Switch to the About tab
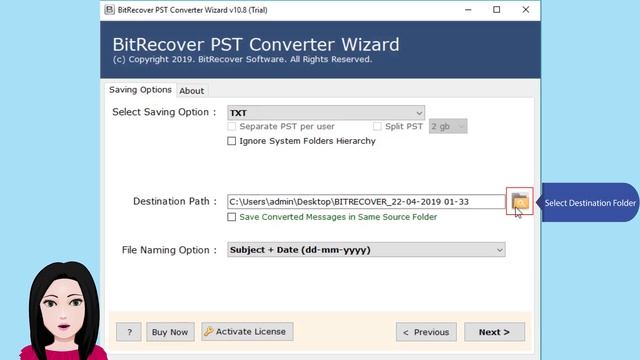The height and width of the screenshot is (360, 640). (x=191, y=91)
